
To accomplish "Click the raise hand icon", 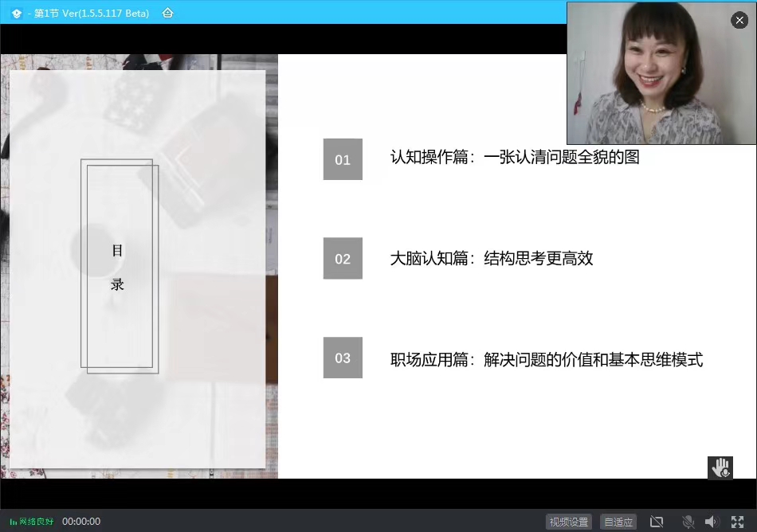I will point(720,467).
